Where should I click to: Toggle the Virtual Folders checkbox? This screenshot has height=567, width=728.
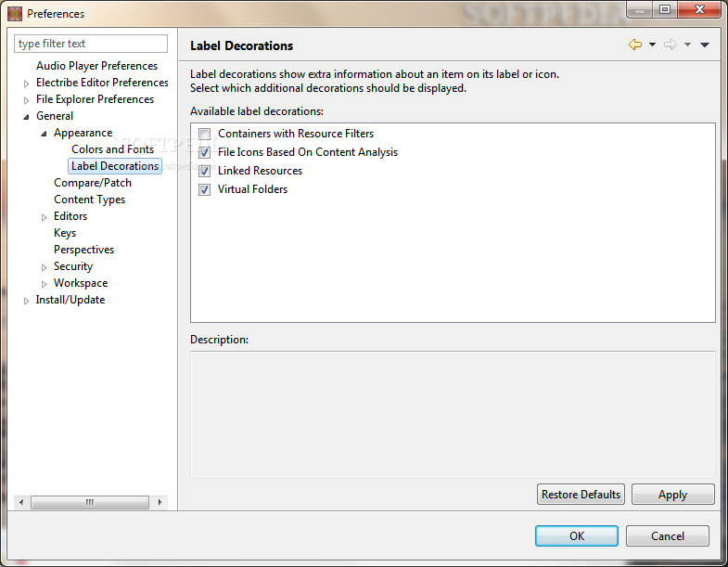point(204,189)
